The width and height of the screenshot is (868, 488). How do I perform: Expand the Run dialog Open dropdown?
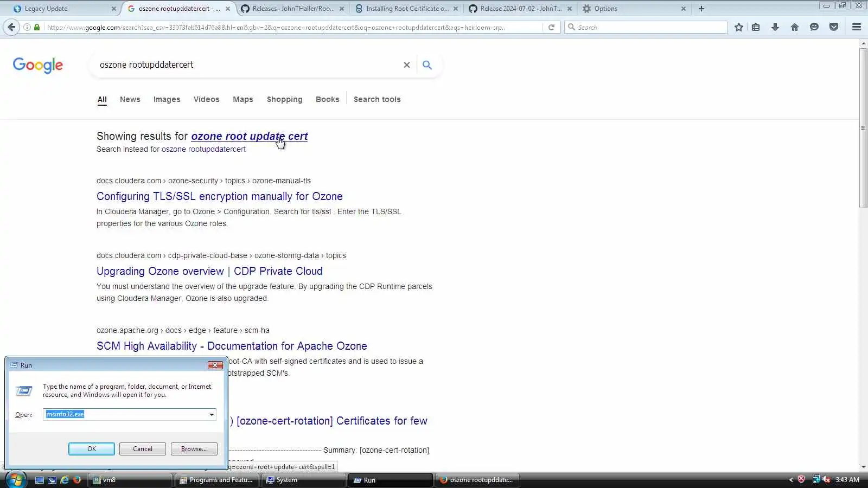pos(212,415)
